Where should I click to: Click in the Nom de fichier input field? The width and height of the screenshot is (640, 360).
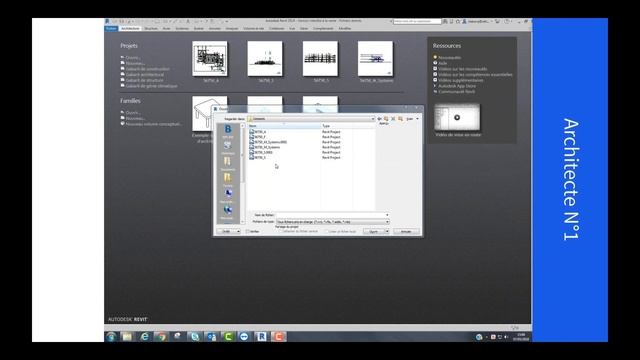click(x=331, y=215)
